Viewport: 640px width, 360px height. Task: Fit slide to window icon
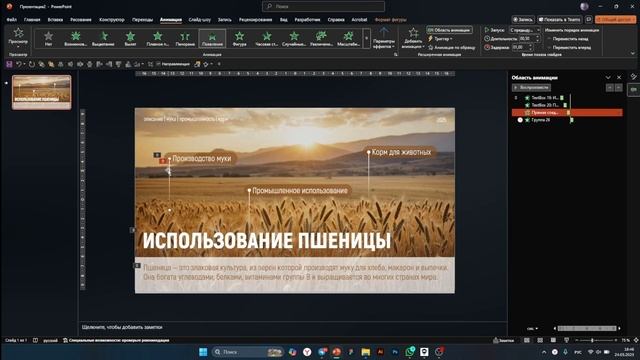tap(636, 340)
